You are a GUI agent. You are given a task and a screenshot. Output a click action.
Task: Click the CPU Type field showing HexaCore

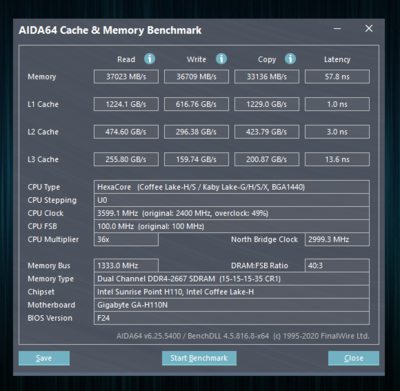(232, 187)
